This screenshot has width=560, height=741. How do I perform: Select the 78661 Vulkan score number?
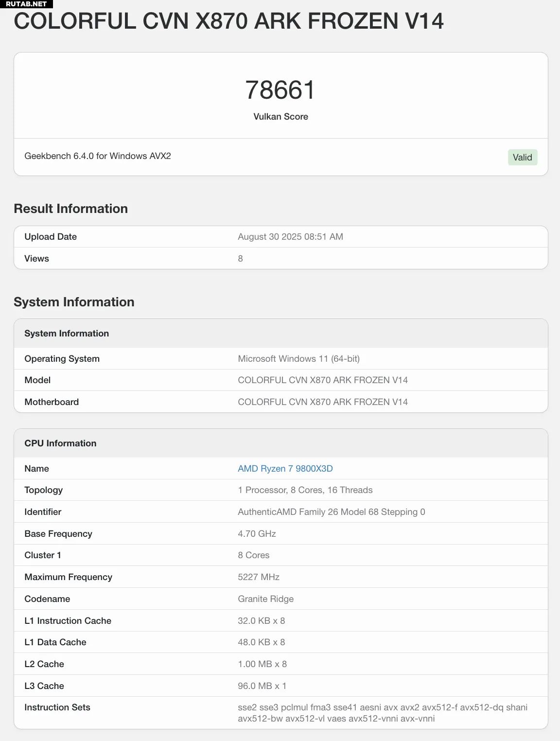(x=280, y=90)
